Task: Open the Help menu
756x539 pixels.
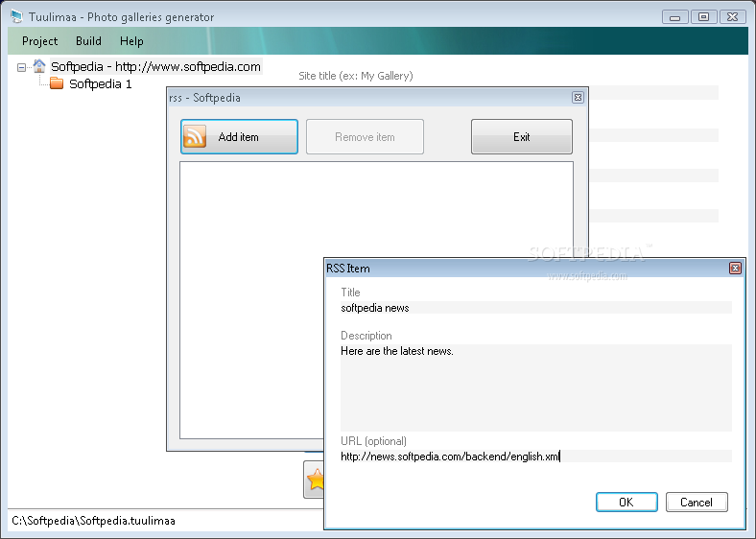Action: click(131, 41)
